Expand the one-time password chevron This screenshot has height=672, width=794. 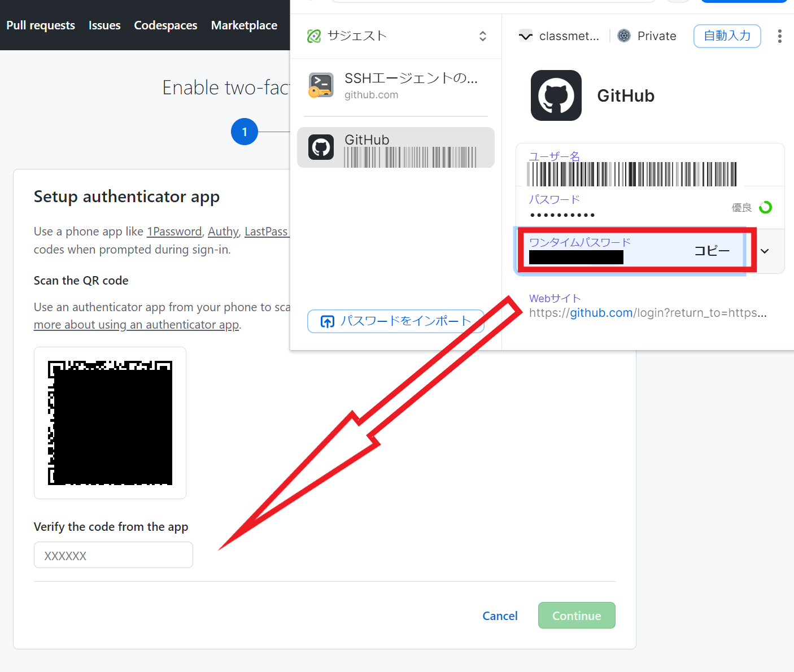(765, 251)
